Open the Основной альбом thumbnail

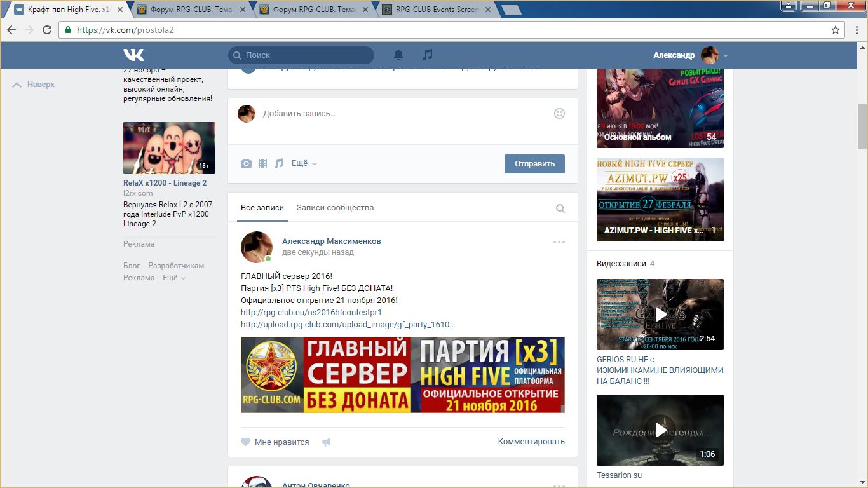tap(660, 108)
